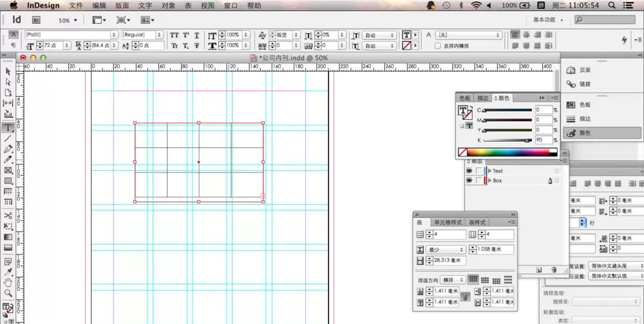The width and height of the screenshot is (644, 324).
Task: Switch to the 单元格样式 tab
Action: (x=448, y=222)
